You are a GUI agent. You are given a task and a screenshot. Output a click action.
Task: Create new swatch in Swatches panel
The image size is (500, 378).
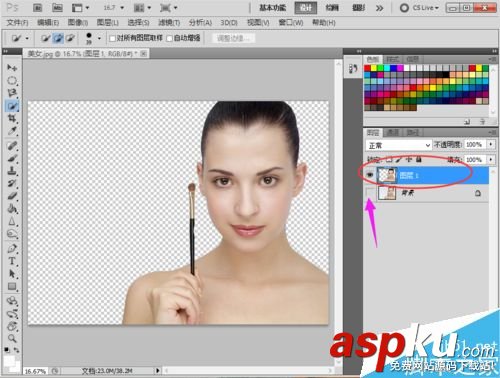pos(467,122)
